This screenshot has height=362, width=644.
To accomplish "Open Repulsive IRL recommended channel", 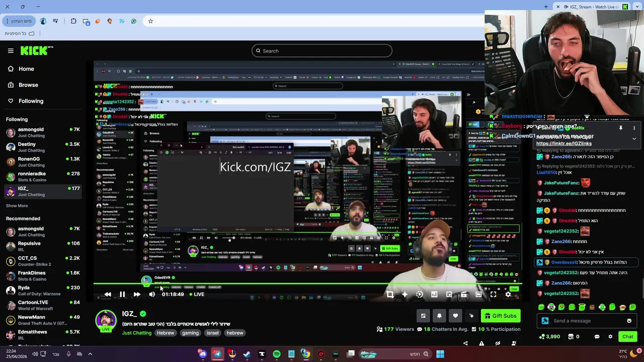I will click(x=43, y=246).
